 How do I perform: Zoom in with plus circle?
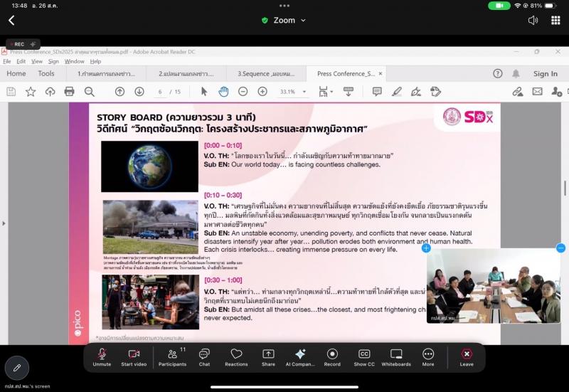[262, 92]
